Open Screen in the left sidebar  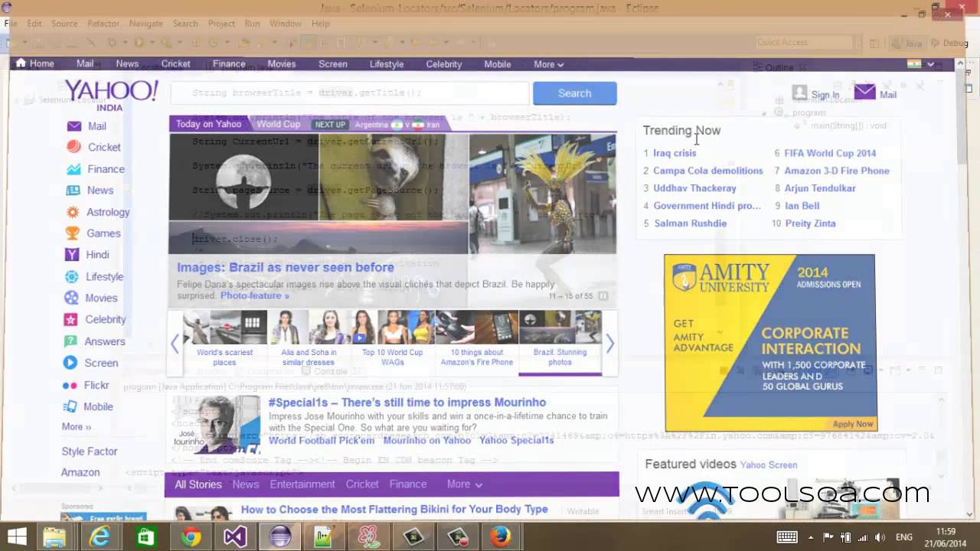click(x=91, y=363)
